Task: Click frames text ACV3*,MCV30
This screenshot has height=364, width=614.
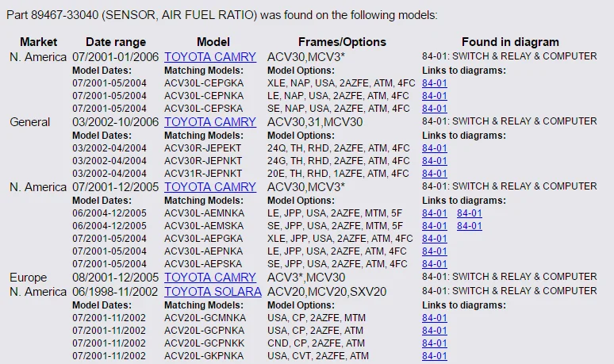Action: (x=306, y=278)
